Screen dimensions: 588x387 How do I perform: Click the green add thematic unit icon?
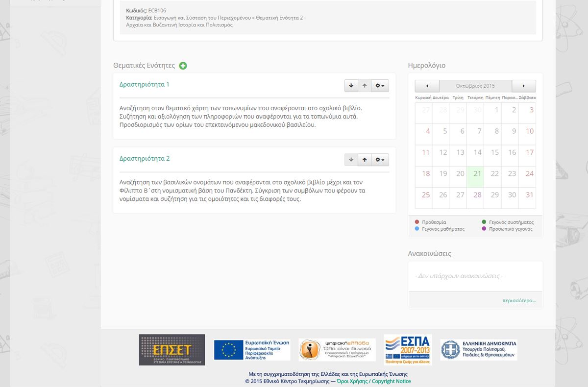tap(183, 66)
